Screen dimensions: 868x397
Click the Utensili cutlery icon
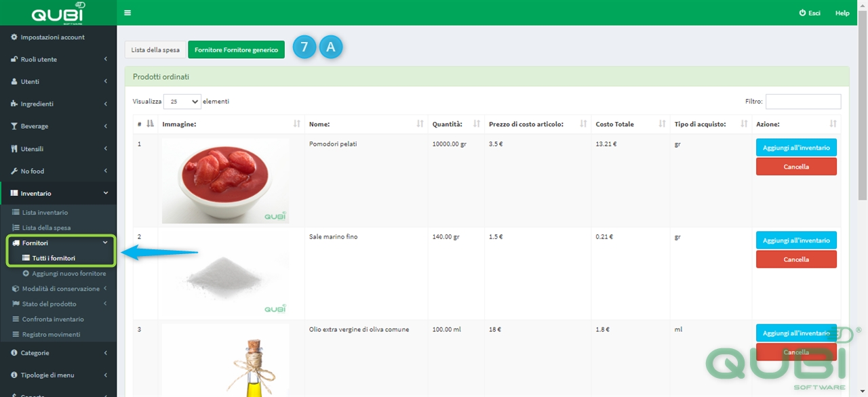click(14, 149)
